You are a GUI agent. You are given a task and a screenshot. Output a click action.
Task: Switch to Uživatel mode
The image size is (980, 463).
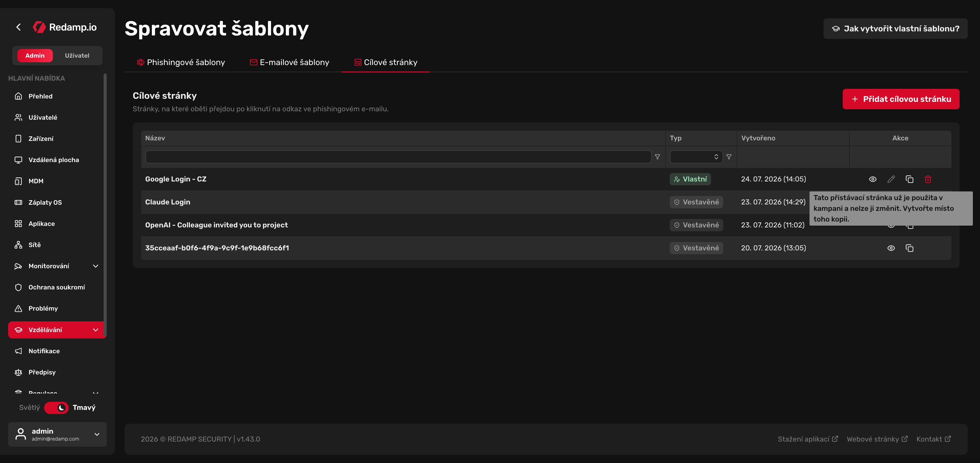click(x=77, y=56)
